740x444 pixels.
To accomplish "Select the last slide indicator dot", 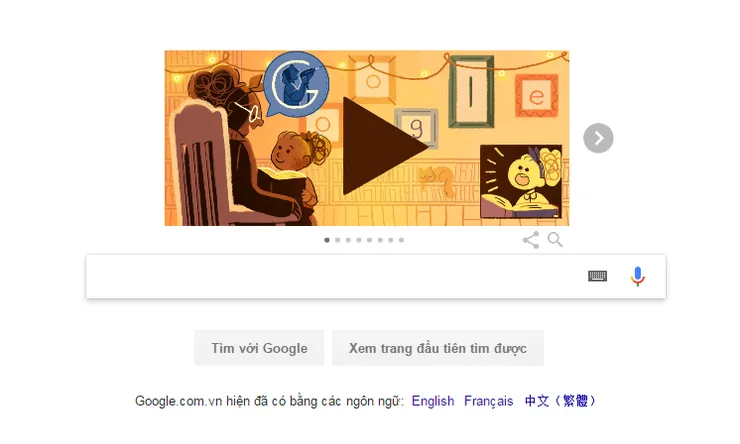I will pos(402,240).
